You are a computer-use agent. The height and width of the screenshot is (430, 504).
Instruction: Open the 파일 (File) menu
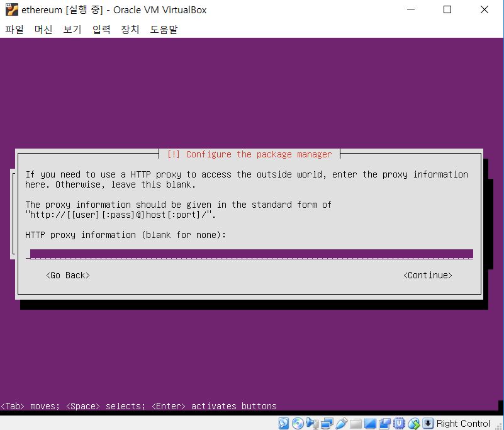coord(14,30)
